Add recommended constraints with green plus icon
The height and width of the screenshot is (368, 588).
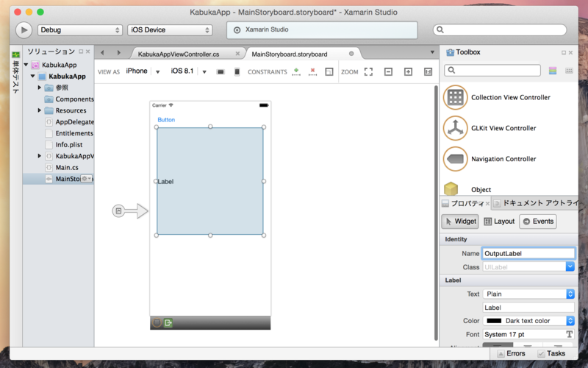296,71
